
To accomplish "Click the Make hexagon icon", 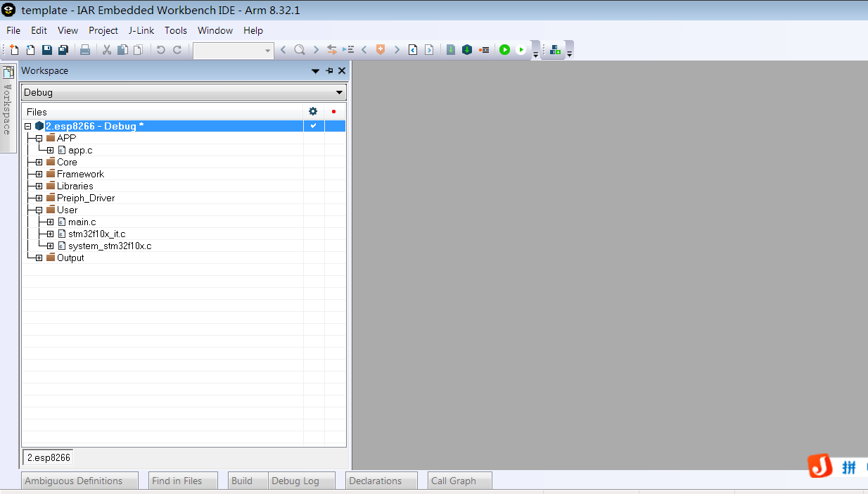I will [467, 50].
